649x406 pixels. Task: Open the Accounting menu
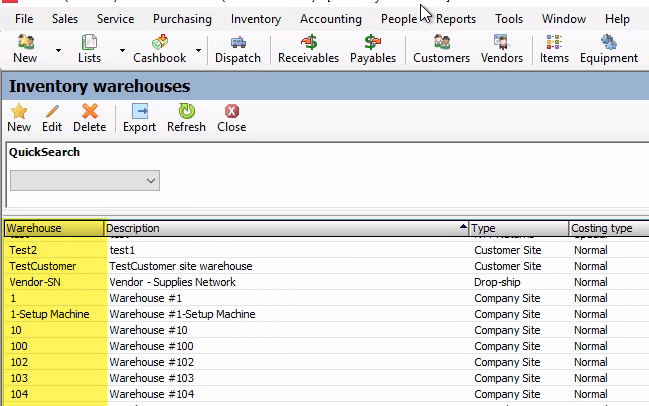pyautogui.click(x=331, y=19)
